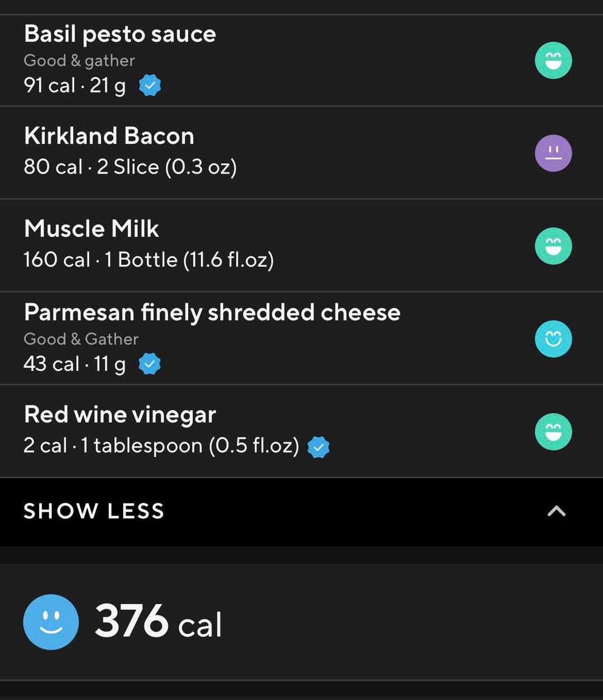
Task: Tap the 376 cal meal total
Action: 159,621
